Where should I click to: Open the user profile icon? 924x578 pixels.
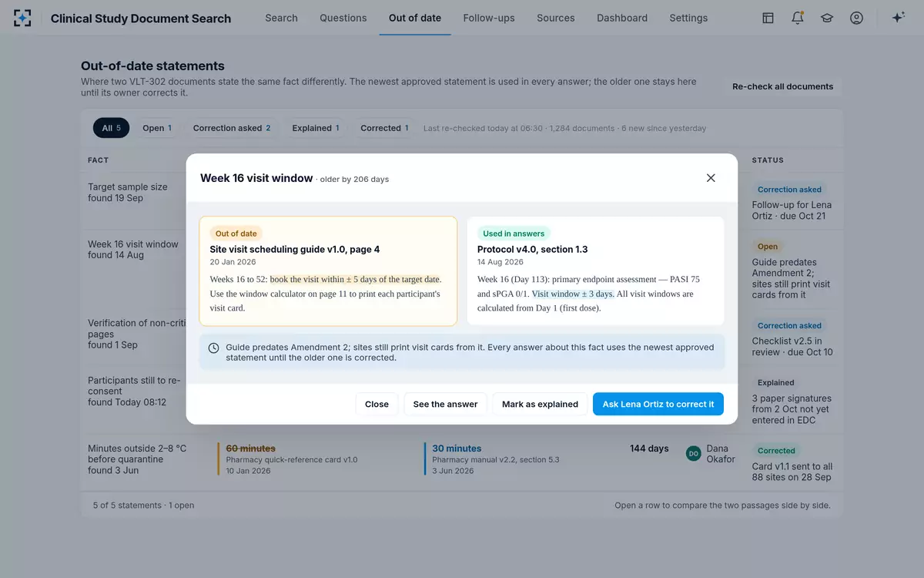pyautogui.click(x=856, y=18)
